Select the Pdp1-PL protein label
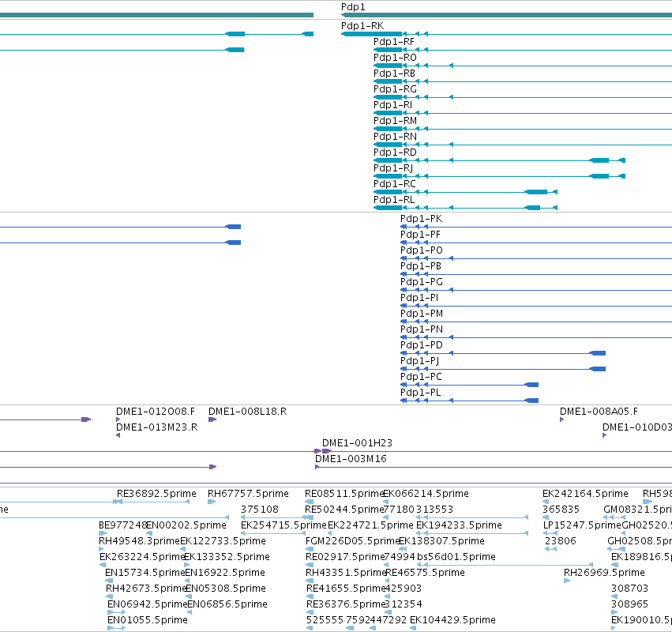This screenshot has height=632, width=672. pyautogui.click(x=420, y=393)
